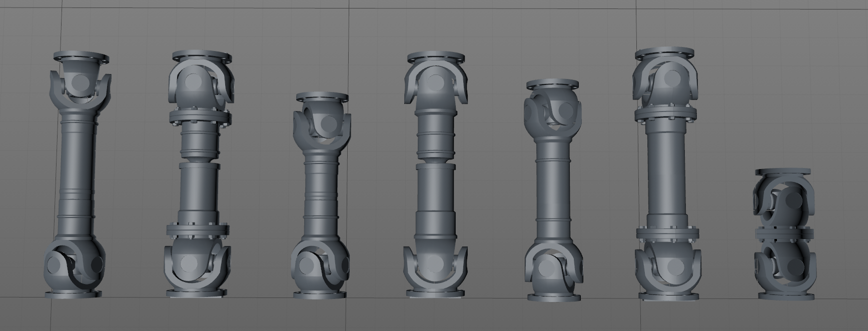
Task: Select the short double-joint coupling on the right
Action: (x=785, y=234)
